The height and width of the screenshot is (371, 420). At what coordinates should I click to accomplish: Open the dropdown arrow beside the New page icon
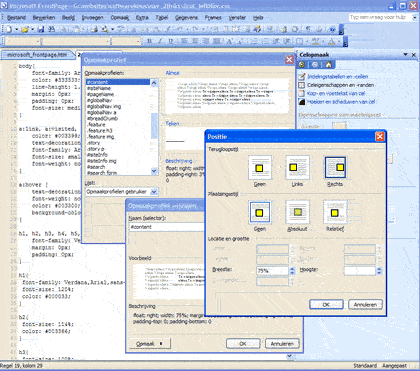[16, 30]
